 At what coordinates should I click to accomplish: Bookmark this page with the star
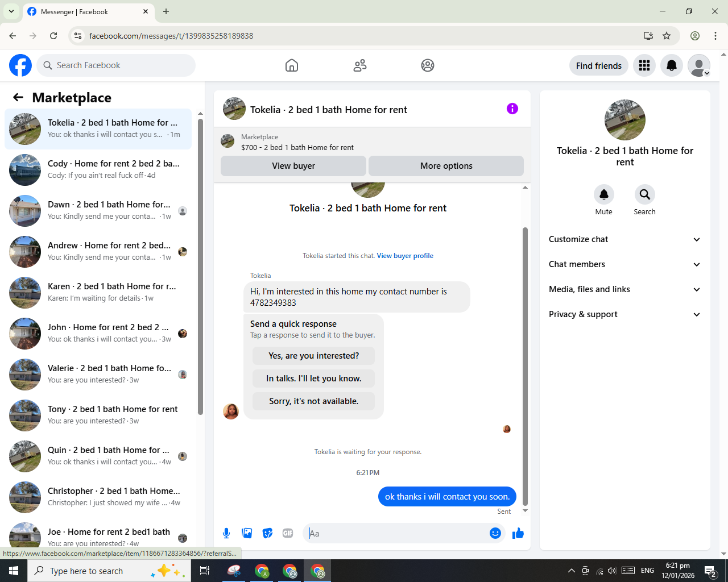coord(667,36)
